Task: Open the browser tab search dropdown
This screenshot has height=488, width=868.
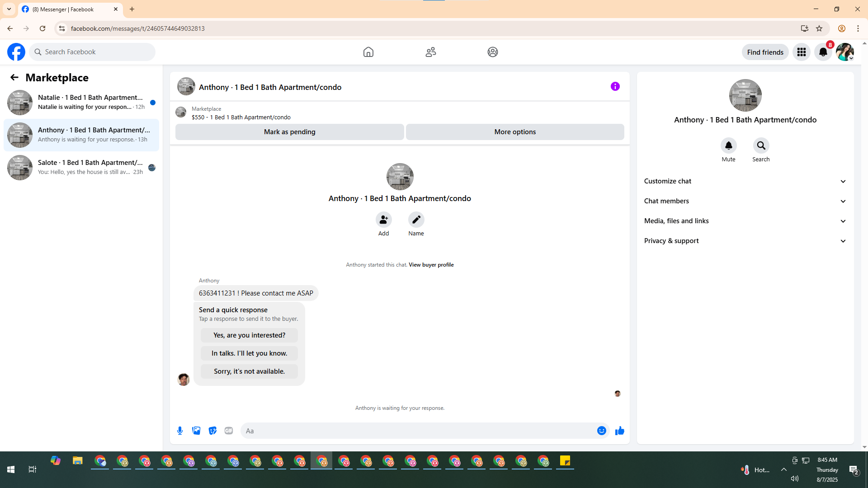Action: pyautogui.click(x=9, y=9)
